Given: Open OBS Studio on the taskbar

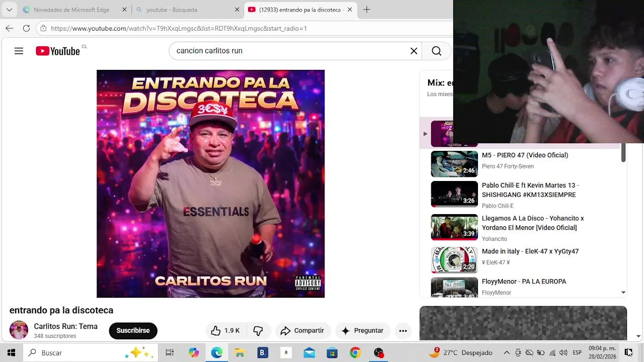Looking at the screenshot, I should click(379, 353).
